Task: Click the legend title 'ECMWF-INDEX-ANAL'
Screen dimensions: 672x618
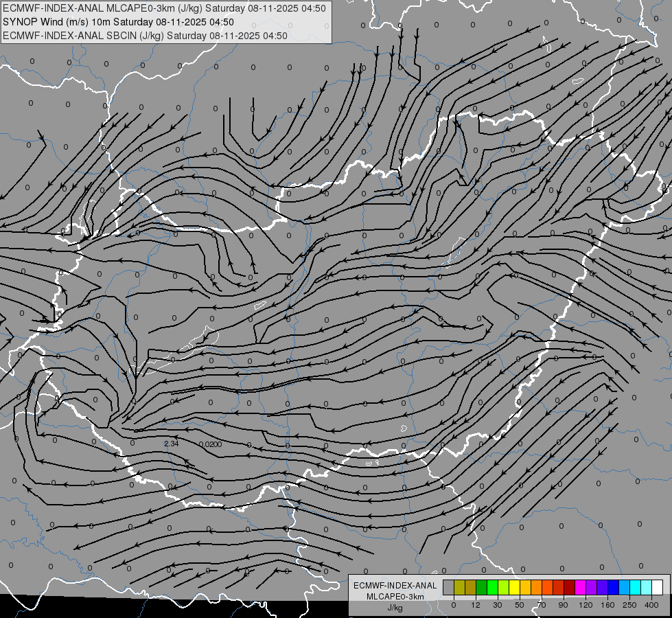Action: coord(395,586)
